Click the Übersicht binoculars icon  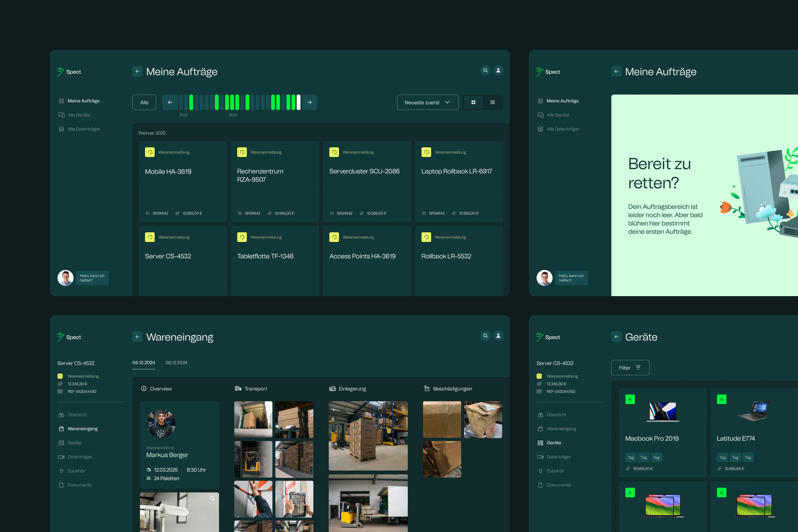61,414
